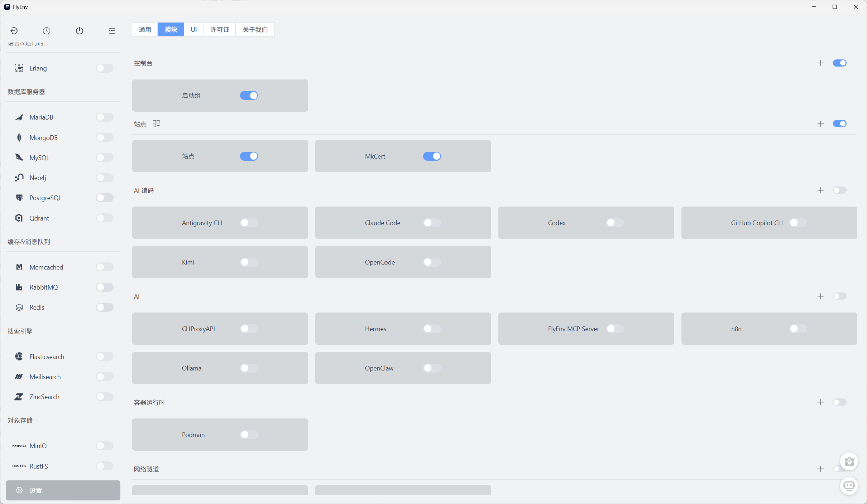The height and width of the screenshot is (504, 867).
Task: Enable the FlyEnv MCP Server toggle
Action: [x=615, y=329]
